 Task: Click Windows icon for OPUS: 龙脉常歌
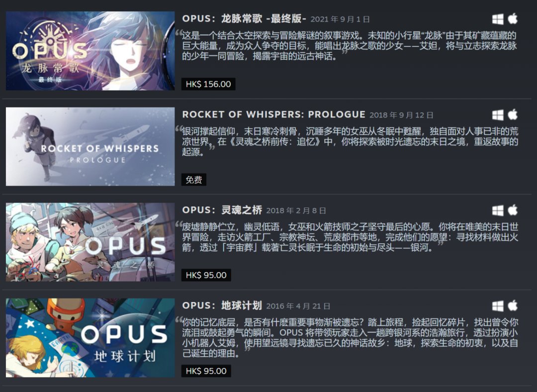498,19
